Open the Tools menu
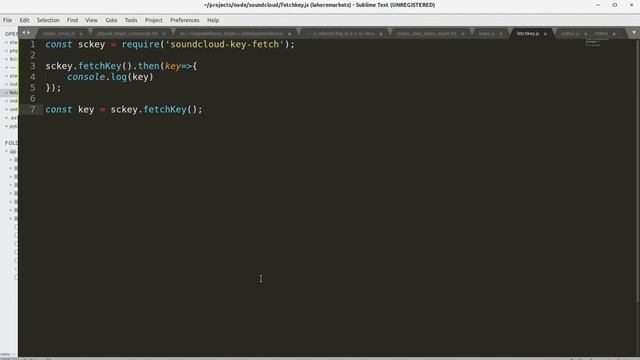The height and width of the screenshot is (360, 640). pos(131,20)
